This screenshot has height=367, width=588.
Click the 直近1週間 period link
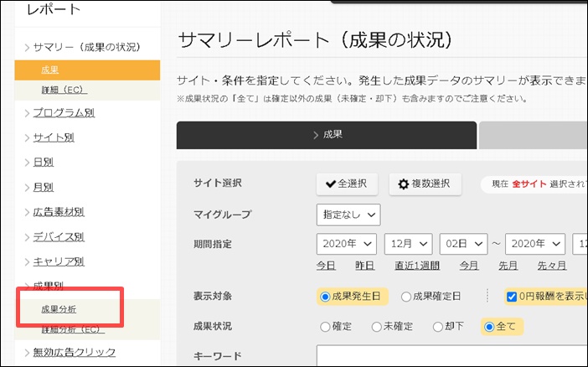coord(419,266)
